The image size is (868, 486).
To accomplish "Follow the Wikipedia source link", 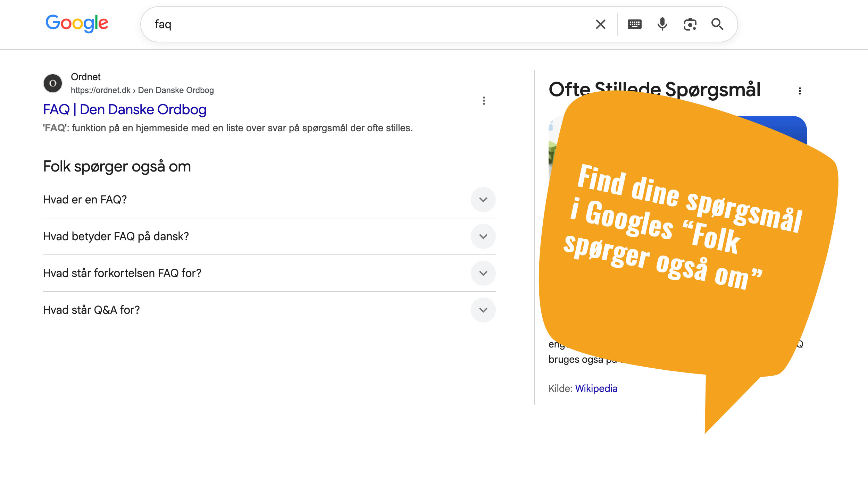I will tap(596, 388).
